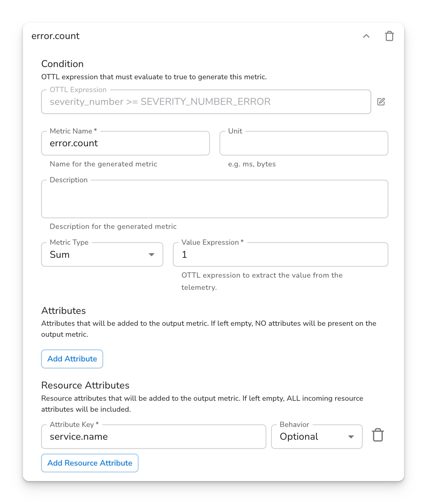The width and height of the screenshot is (427, 504).
Task: Click the Optional value in Behavior
Action: pos(299,437)
